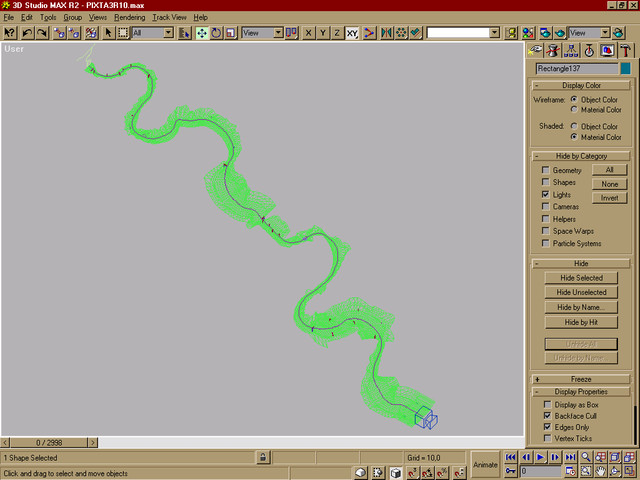Select Shaded Object Color radio button
640x480 pixels.
(574, 126)
